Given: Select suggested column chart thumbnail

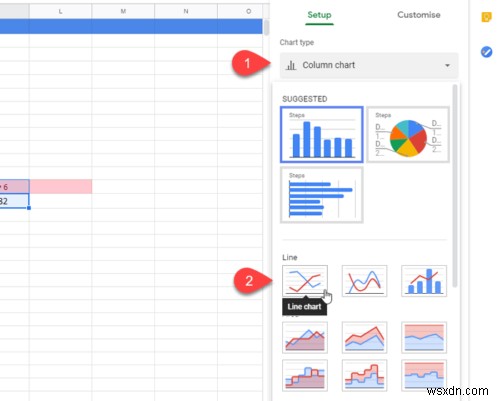Looking at the screenshot, I should coord(322,135).
